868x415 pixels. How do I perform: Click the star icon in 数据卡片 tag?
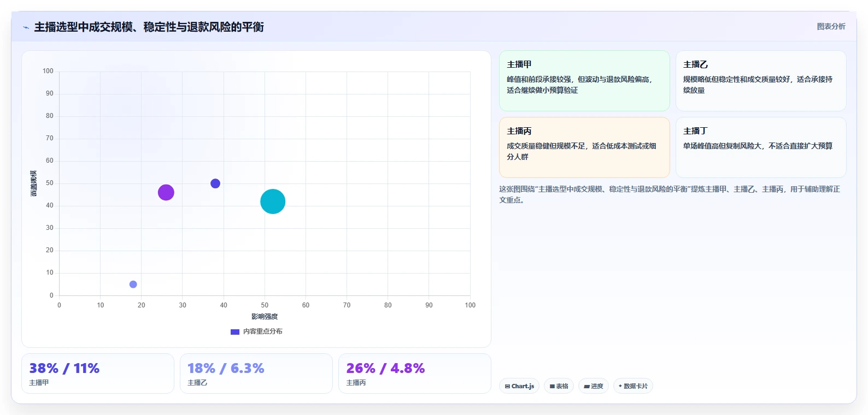point(620,386)
